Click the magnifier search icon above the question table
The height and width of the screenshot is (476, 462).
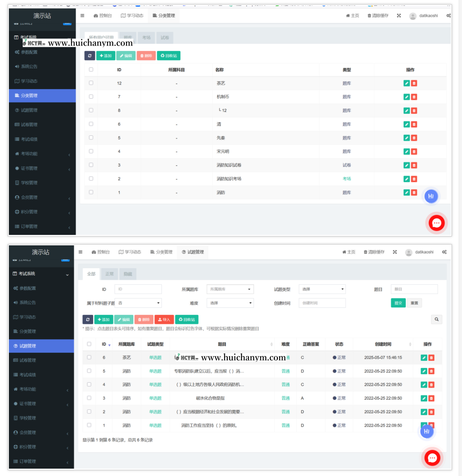point(436,319)
